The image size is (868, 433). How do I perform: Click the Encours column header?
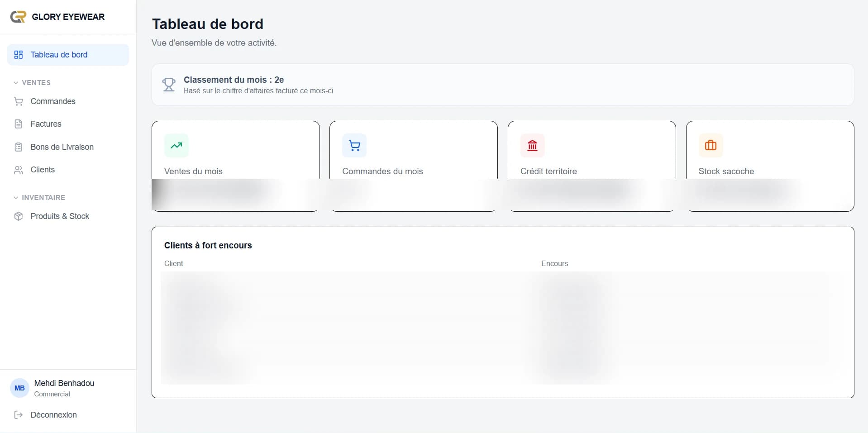[x=554, y=263]
